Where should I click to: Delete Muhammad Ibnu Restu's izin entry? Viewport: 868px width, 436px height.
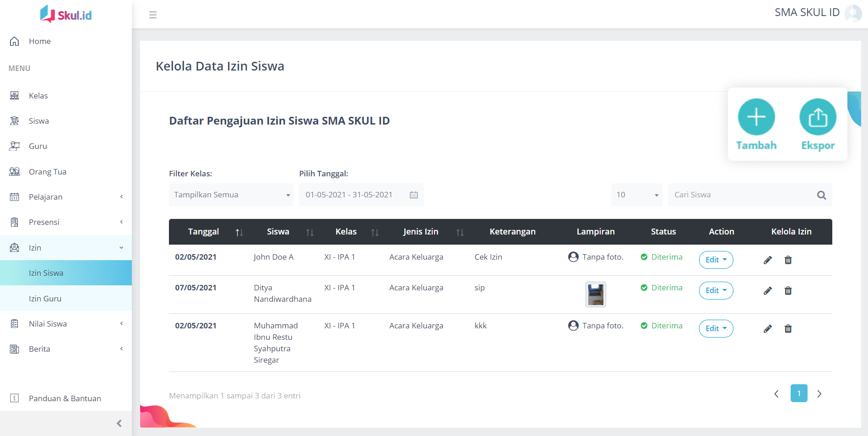pyautogui.click(x=788, y=329)
